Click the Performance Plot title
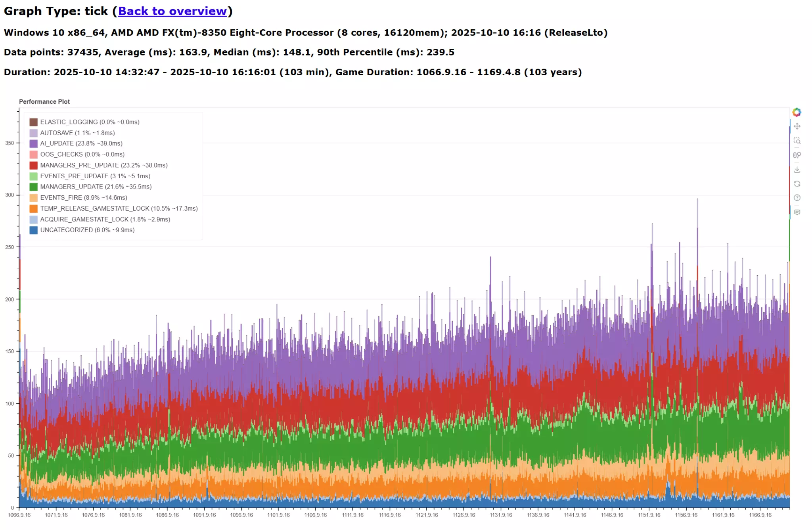 tap(44, 102)
